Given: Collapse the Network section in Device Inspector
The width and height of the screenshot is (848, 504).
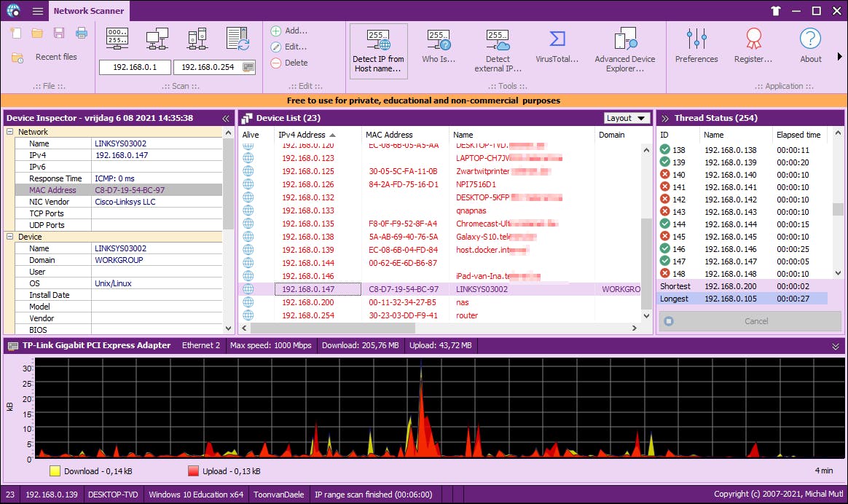Looking at the screenshot, I should tap(10, 132).
